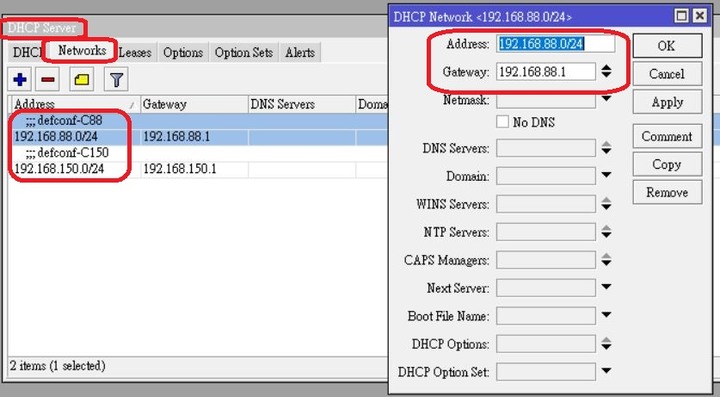Click the Copy button
Screen dimensions: 720x397
tap(667, 164)
